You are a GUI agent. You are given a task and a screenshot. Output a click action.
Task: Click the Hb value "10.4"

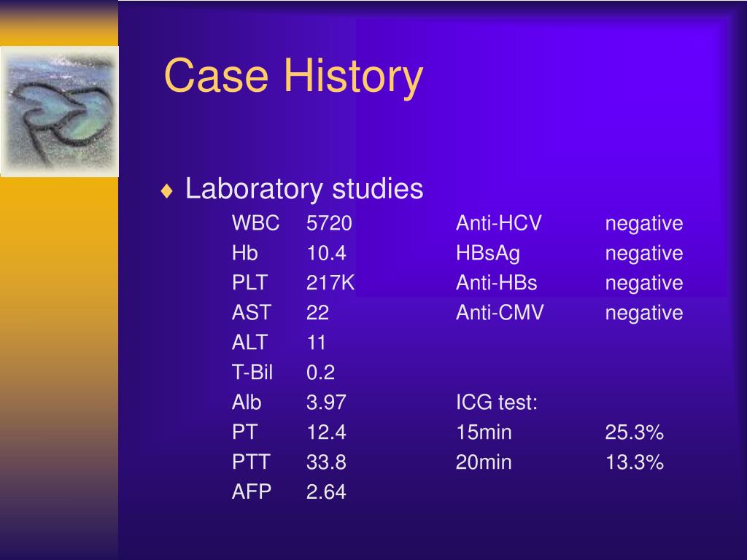(x=326, y=253)
